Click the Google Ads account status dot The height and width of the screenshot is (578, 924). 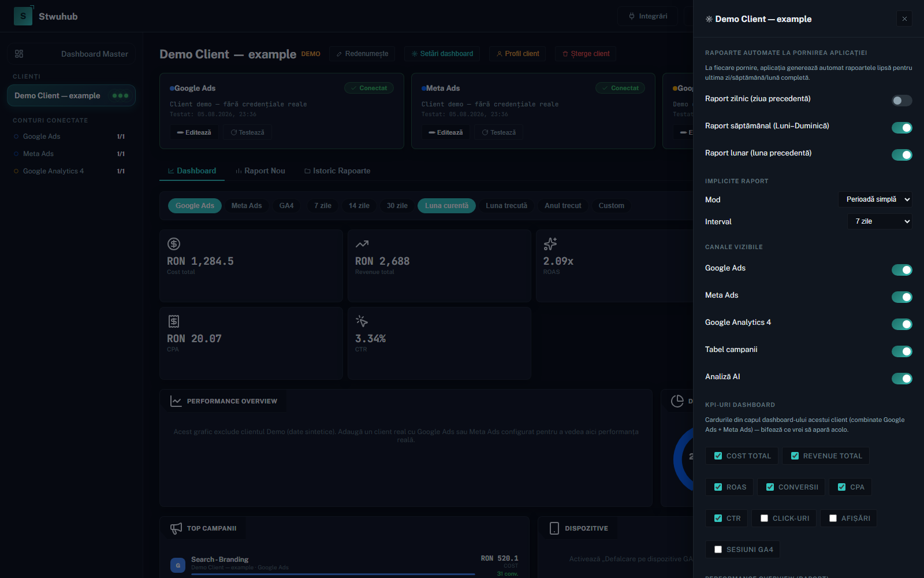[16, 136]
